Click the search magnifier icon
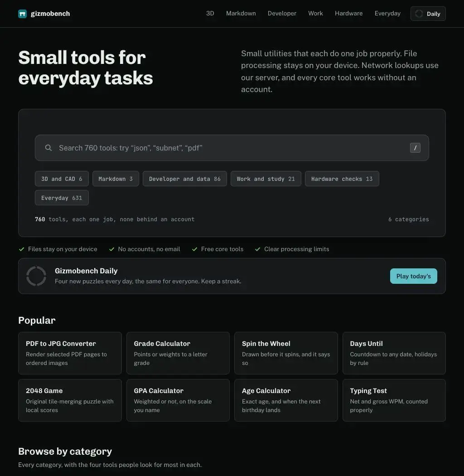 pyautogui.click(x=48, y=148)
